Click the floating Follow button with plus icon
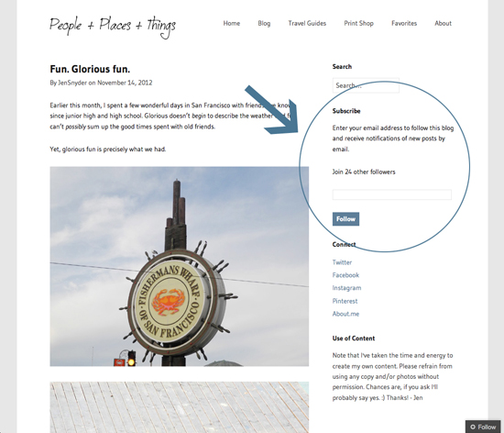 (483, 427)
